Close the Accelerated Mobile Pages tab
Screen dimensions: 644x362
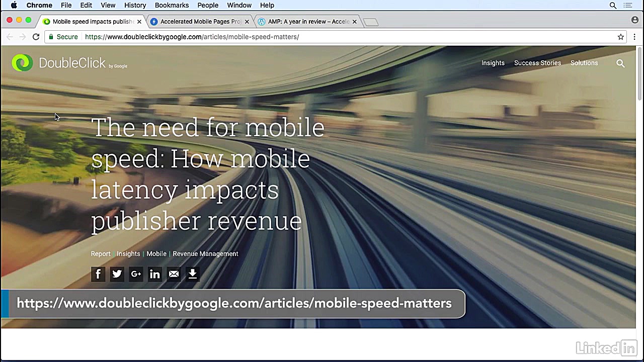click(247, 22)
